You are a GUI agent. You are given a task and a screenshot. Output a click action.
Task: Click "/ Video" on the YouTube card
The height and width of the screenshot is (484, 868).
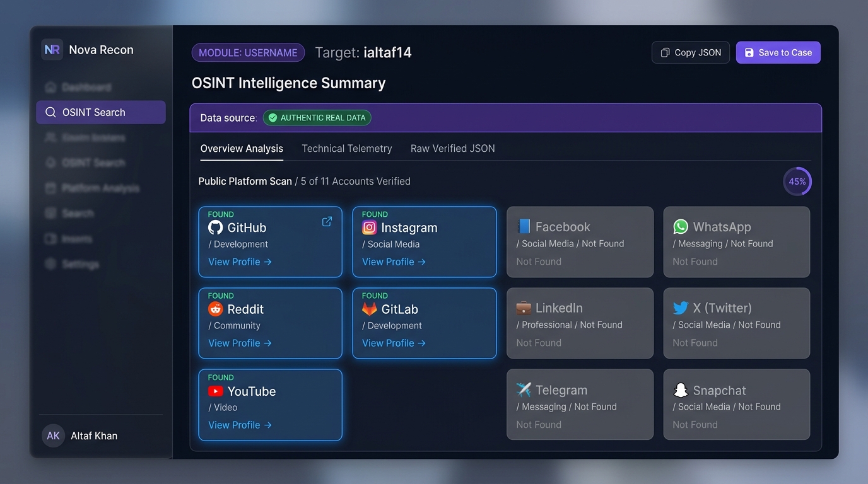pyautogui.click(x=223, y=408)
